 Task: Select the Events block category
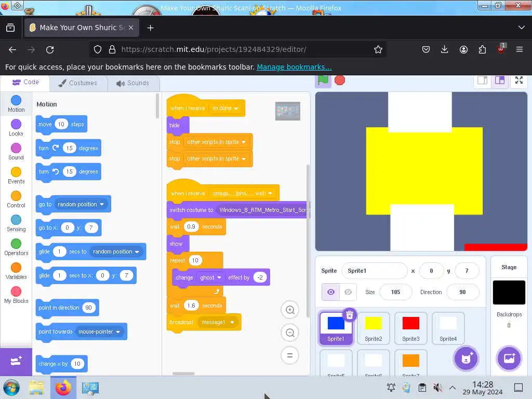[16, 176]
